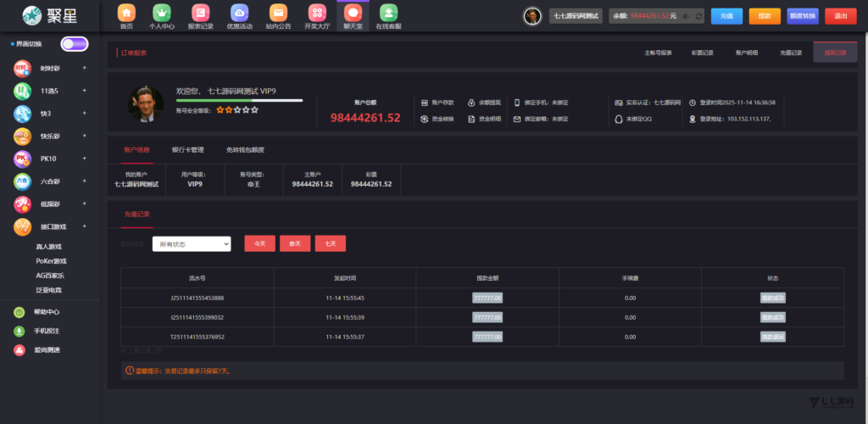868x424 pixels.
Task: Click the user avatar in welcome panel
Action: pos(146,104)
